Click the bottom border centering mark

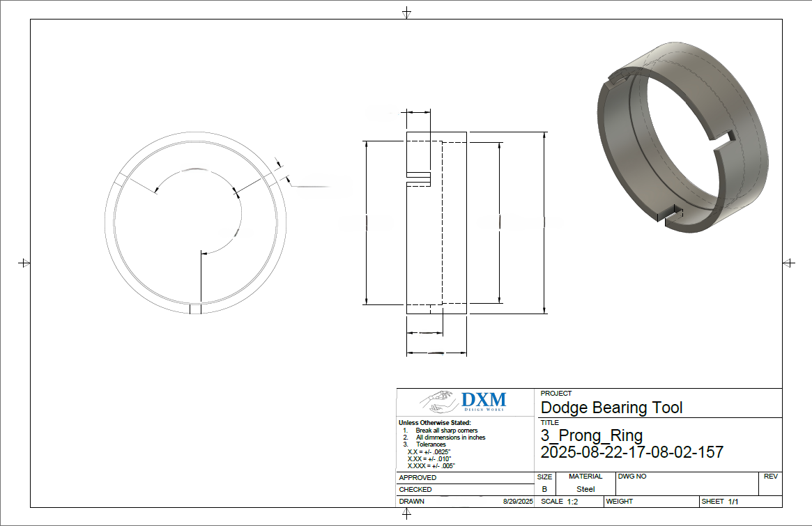tap(406, 513)
